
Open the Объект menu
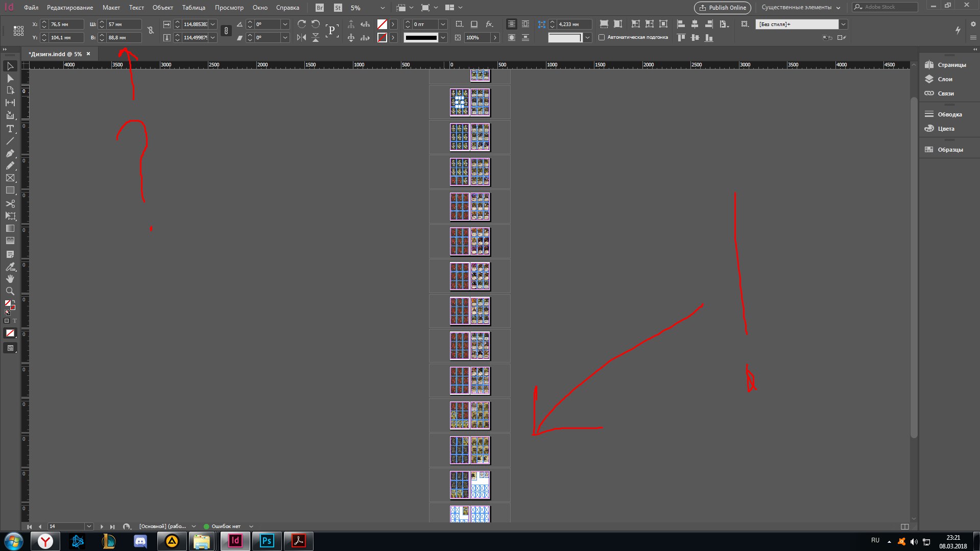(x=163, y=8)
